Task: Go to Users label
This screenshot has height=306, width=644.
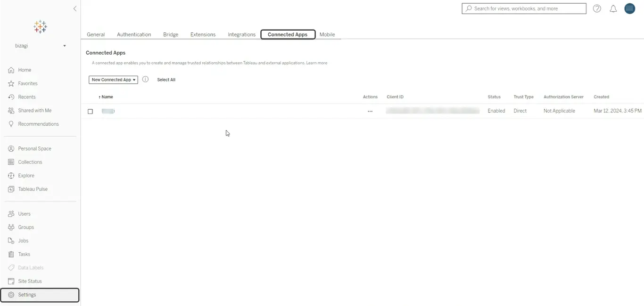Action: (25, 214)
